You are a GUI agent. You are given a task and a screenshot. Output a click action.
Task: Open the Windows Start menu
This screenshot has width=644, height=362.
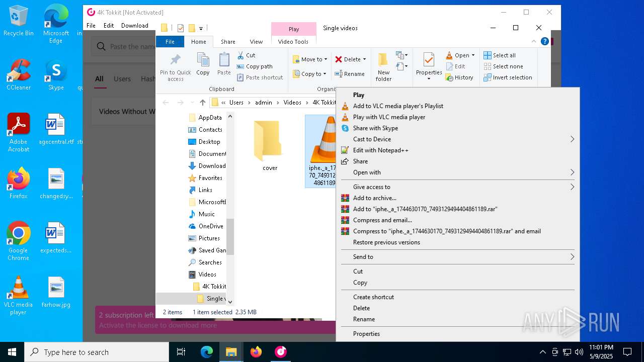tap(12, 352)
